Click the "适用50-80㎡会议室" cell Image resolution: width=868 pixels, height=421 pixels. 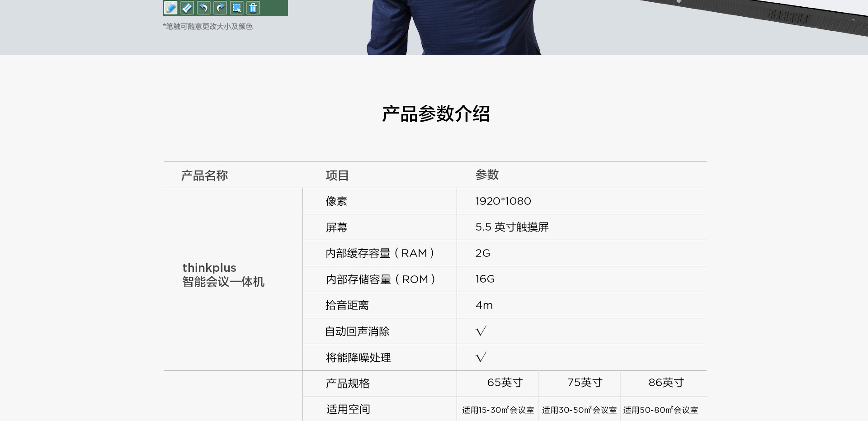(661, 410)
